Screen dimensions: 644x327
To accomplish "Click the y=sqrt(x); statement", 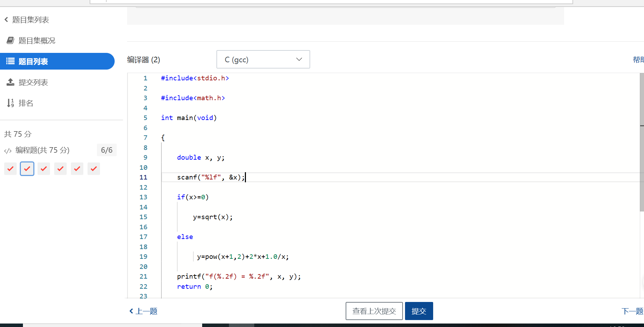I will click(213, 217).
